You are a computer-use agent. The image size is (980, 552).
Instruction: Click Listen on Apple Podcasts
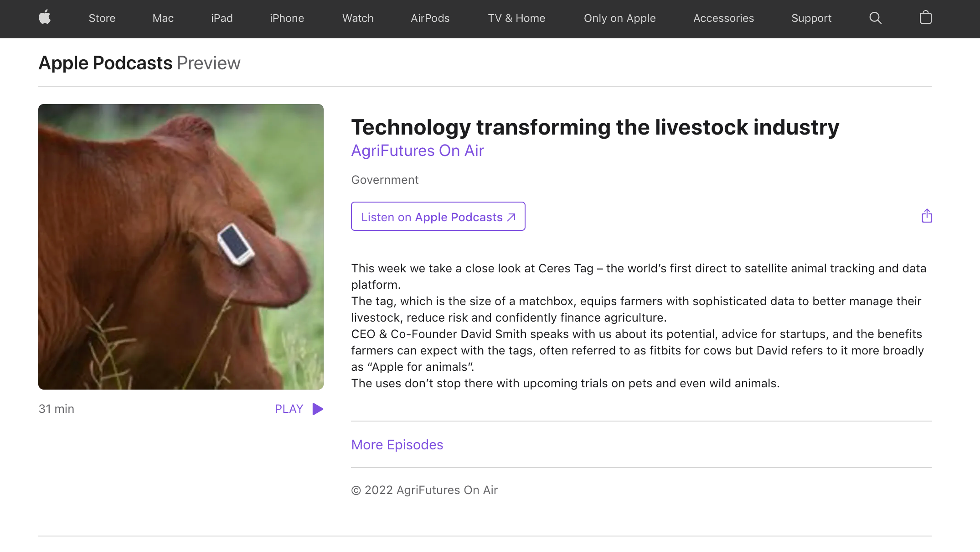tap(438, 216)
